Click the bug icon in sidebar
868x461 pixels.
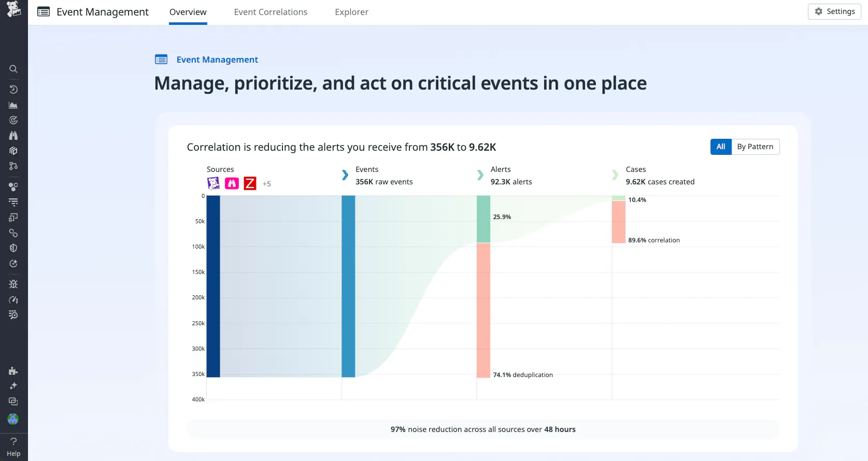[x=13, y=284]
